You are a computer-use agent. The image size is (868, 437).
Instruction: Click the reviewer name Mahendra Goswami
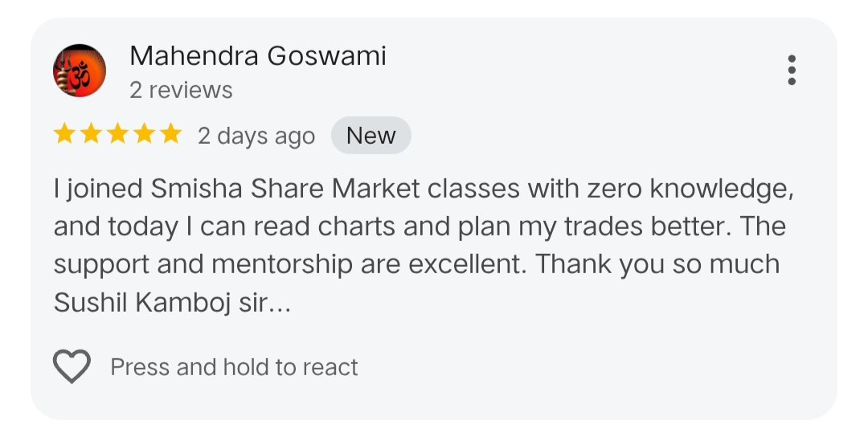pos(257,56)
